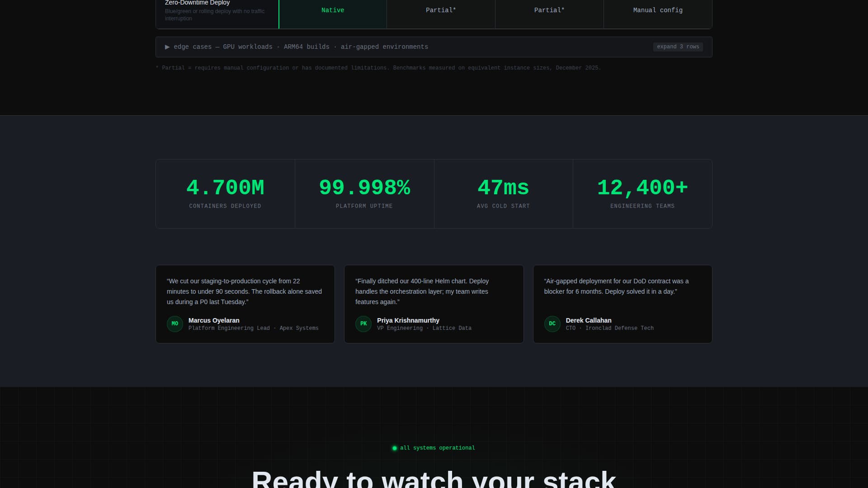Click the 'CONTAINERS DEPLOYED' label

click(x=225, y=206)
